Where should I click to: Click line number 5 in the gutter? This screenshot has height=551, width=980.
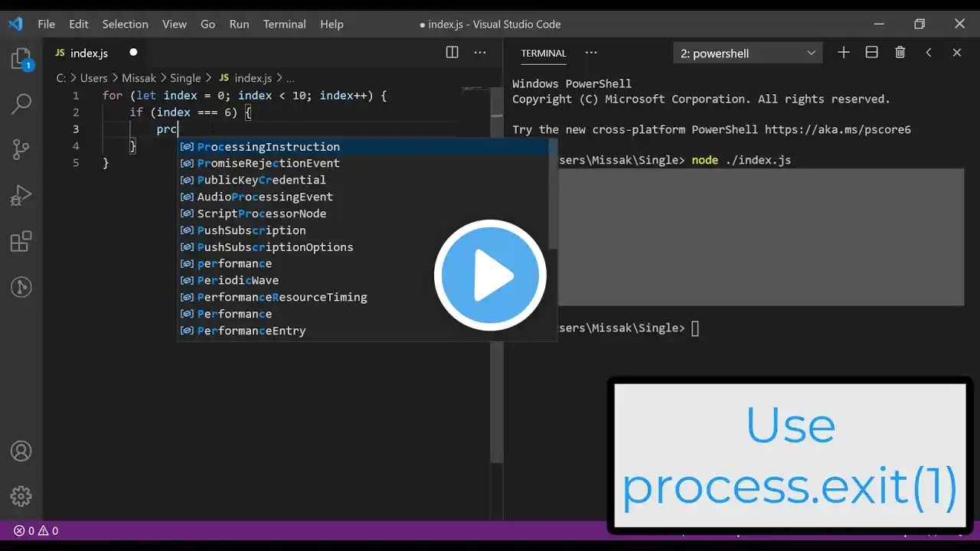click(76, 163)
